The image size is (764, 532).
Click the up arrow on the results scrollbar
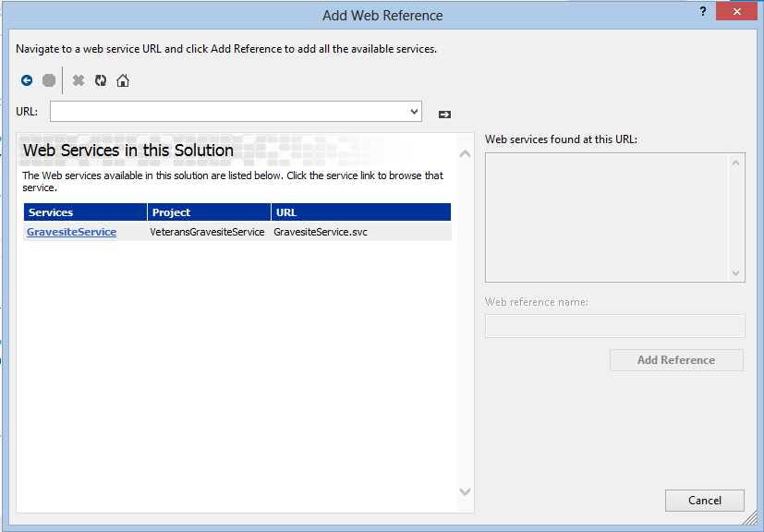[736, 161]
